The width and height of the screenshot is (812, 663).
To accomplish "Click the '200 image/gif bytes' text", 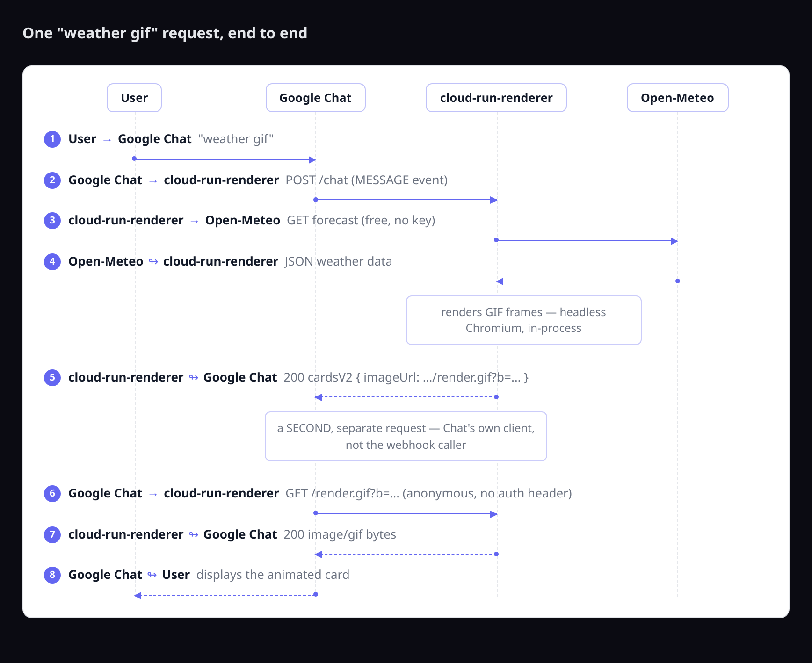I will click(x=340, y=535).
